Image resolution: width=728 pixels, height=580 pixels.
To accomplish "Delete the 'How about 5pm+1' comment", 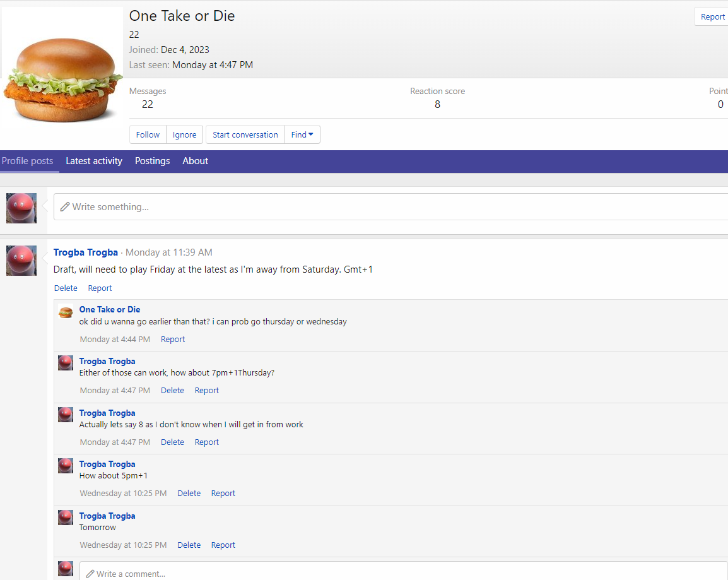I will pyautogui.click(x=189, y=493).
